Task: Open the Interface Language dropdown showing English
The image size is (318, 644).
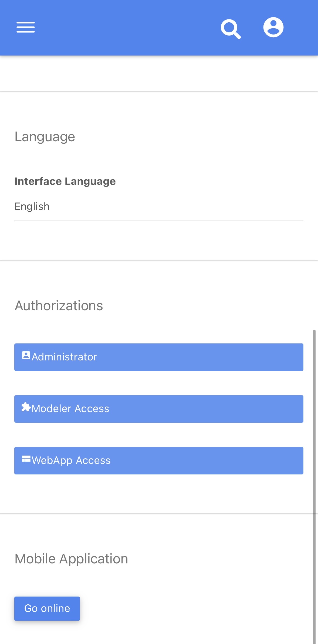Action: click(x=159, y=207)
